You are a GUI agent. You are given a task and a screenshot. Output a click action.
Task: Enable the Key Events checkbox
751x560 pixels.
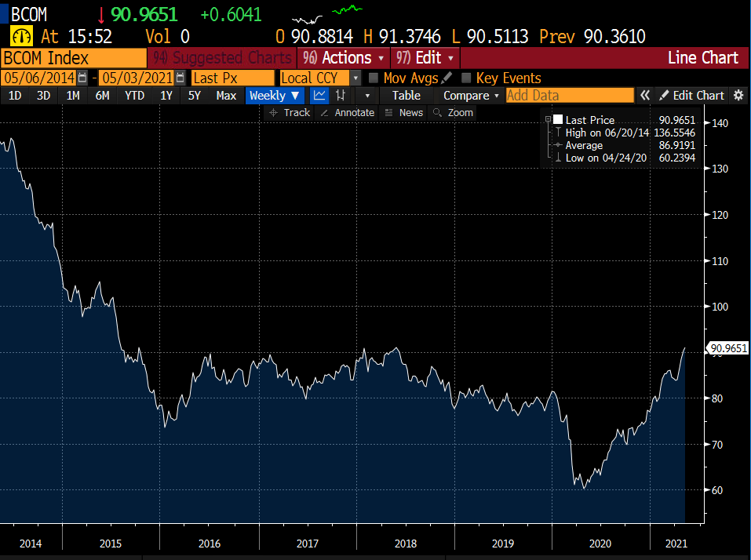(x=466, y=78)
